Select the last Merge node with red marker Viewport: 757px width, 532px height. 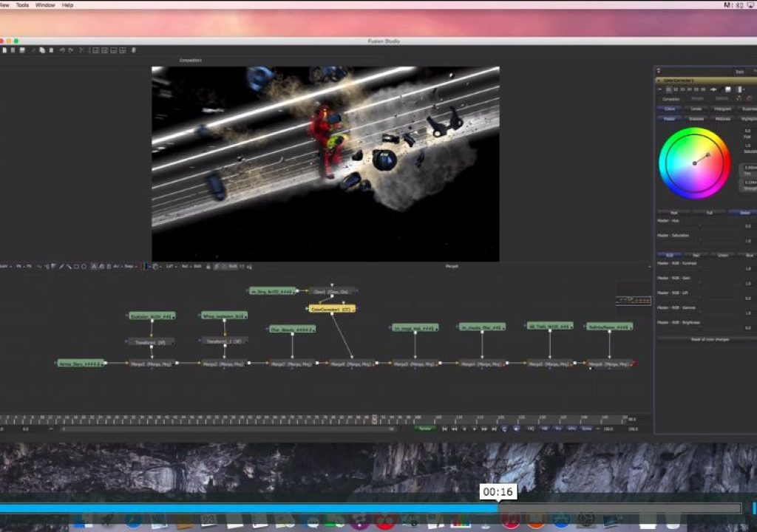[610, 364]
